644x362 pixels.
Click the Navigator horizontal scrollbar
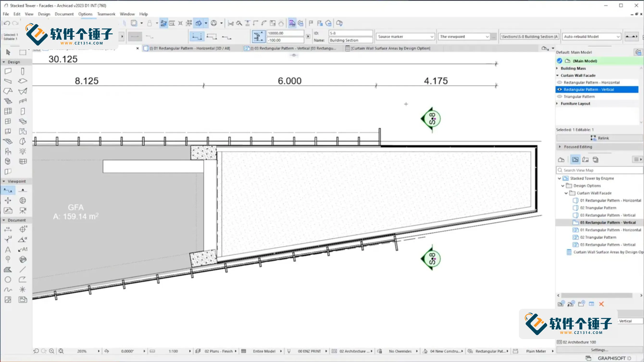click(596, 295)
